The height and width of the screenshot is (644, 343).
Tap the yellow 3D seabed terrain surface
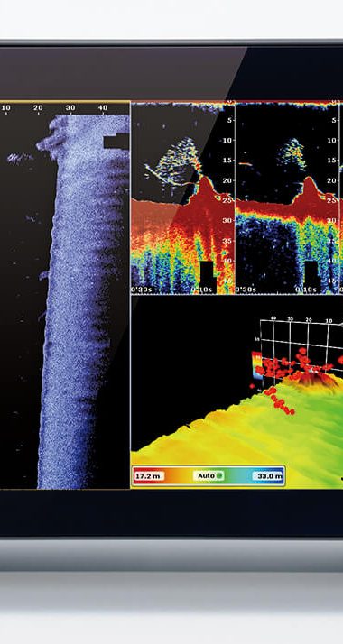coord(230,436)
